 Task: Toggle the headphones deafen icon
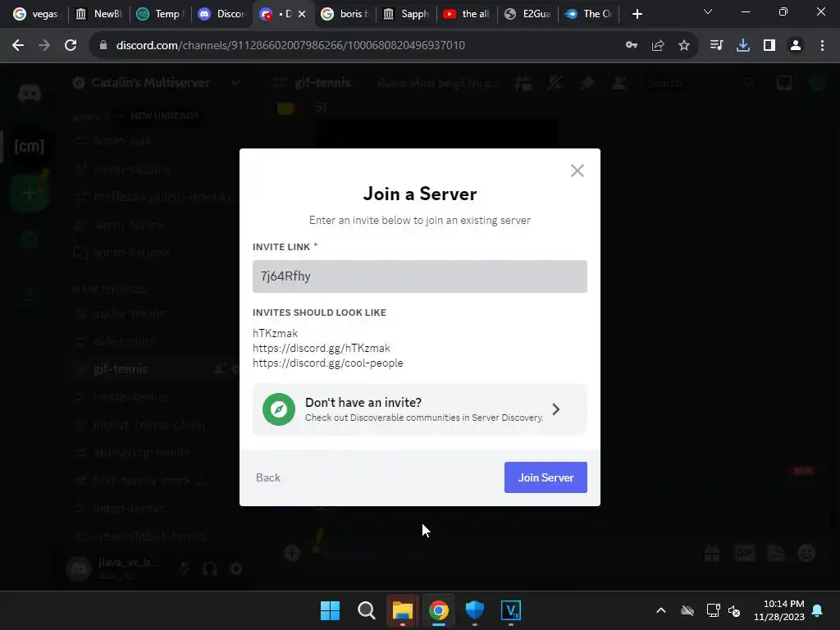click(210, 568)
